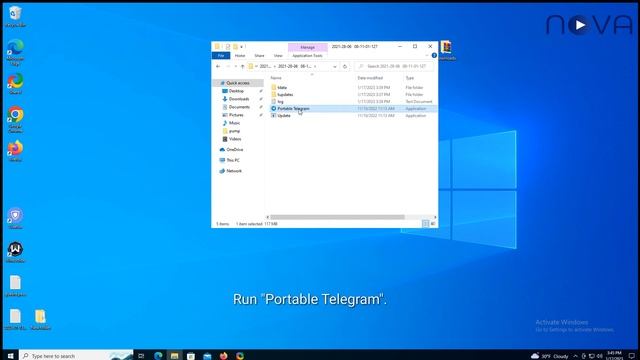Image resolution: width=640 pixels, height=360 pixels.
Task: Click the horizontal scrollbar in the file list
Action: coord(337,217)
